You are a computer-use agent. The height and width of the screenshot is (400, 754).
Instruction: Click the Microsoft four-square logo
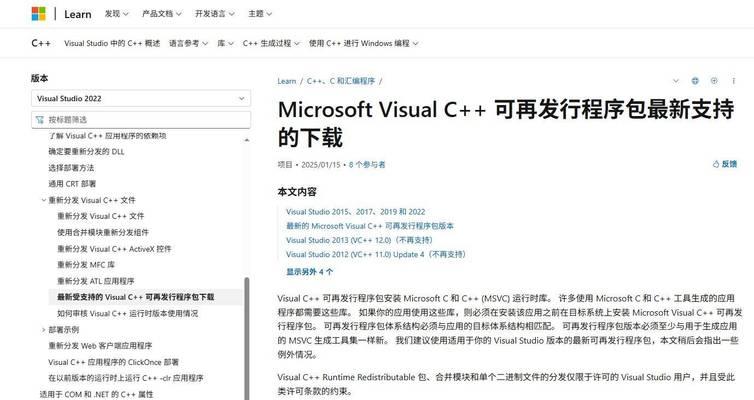coord(38,13)
